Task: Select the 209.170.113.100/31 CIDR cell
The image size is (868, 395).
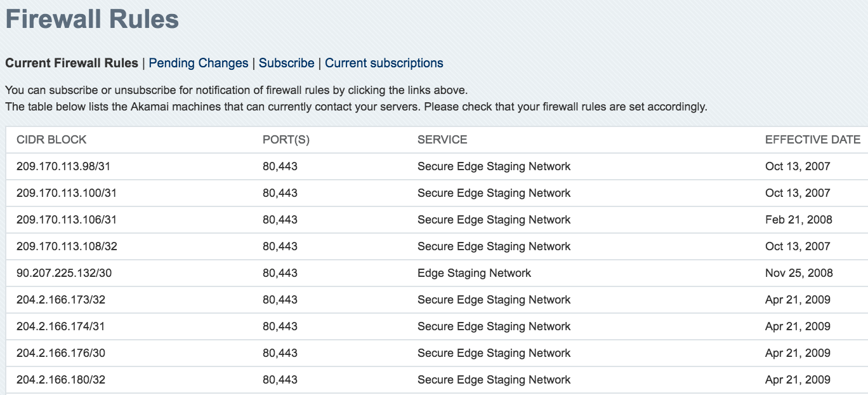Action: click(67, 193)
